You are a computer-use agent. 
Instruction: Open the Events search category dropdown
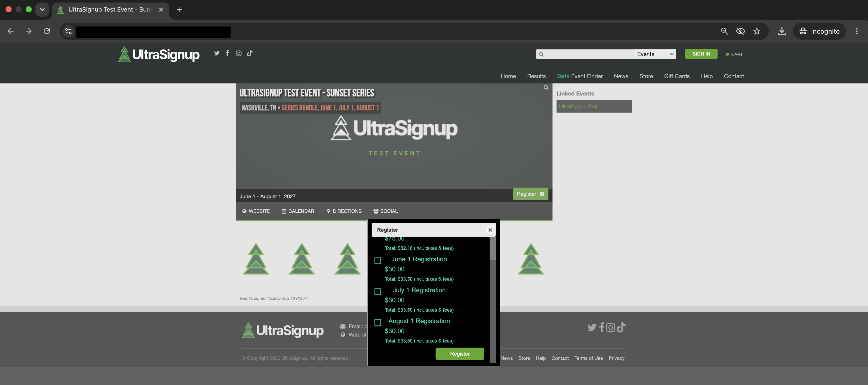[x=655, y=54]
